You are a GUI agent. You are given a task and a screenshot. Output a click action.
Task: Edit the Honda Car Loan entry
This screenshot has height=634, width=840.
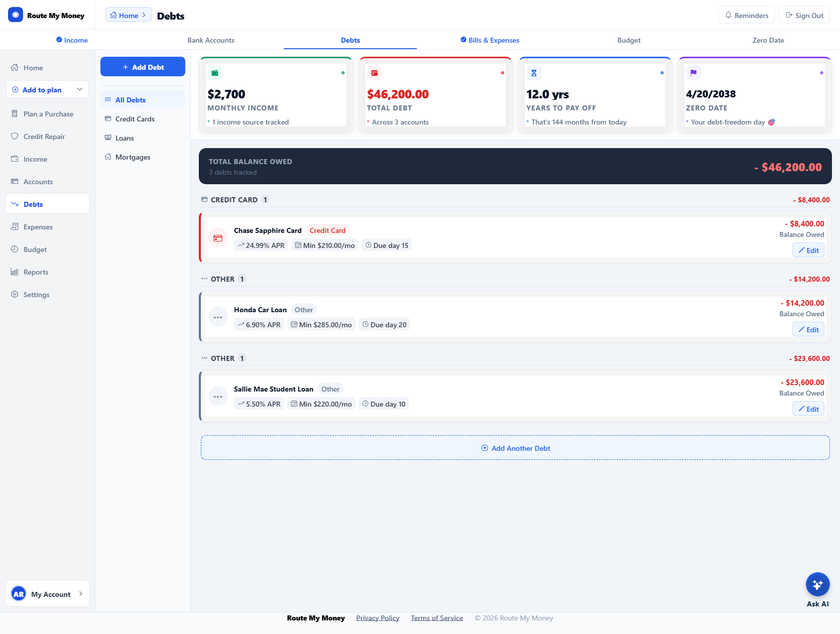coord(808,329)
